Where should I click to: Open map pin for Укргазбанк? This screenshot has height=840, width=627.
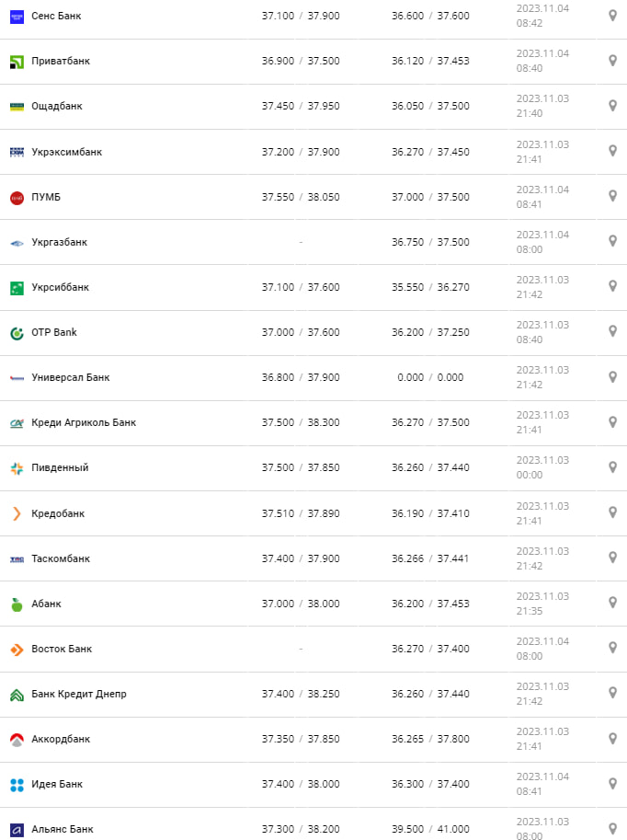(x=612, y=241)
